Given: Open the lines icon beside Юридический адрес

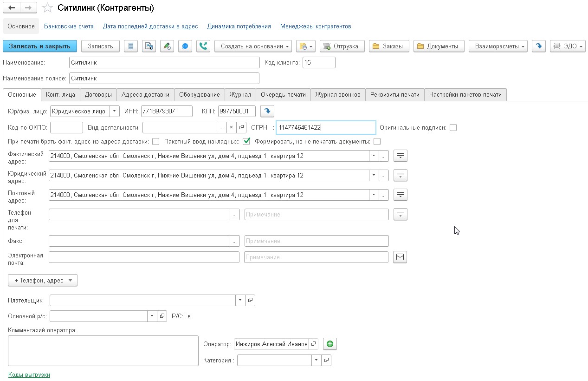Looking at the screenshot, I should [x=401, y=175].
